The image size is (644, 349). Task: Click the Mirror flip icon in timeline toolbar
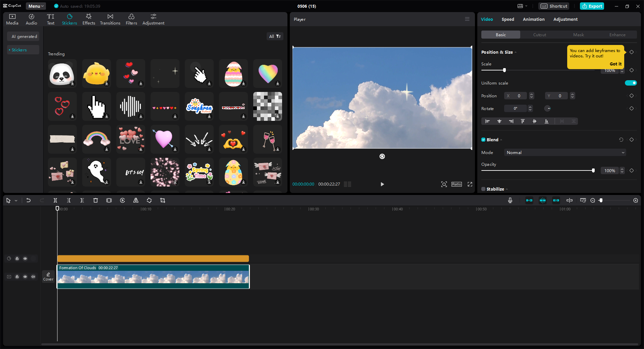[x=136, y=200]
